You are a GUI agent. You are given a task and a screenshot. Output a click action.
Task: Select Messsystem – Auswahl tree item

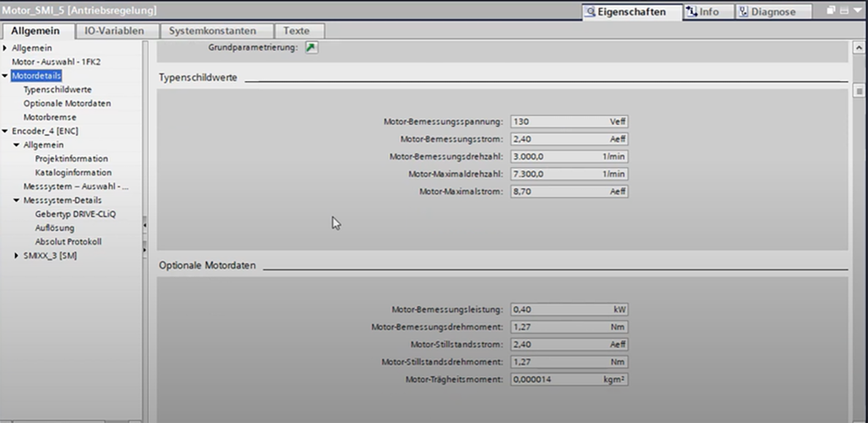[x=77, y=186]
